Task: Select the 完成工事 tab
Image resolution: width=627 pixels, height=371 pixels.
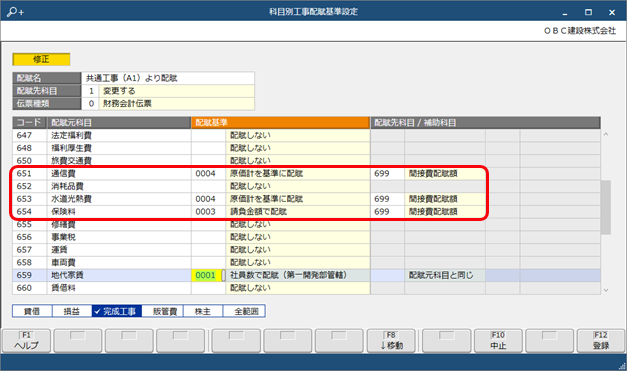Action: click(117, 311)
